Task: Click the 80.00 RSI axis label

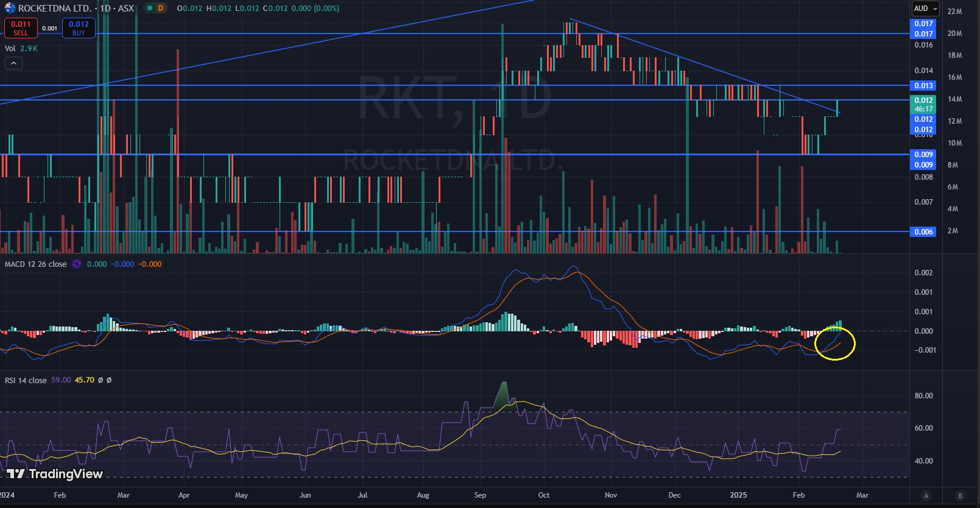Action: click(923, 396)
